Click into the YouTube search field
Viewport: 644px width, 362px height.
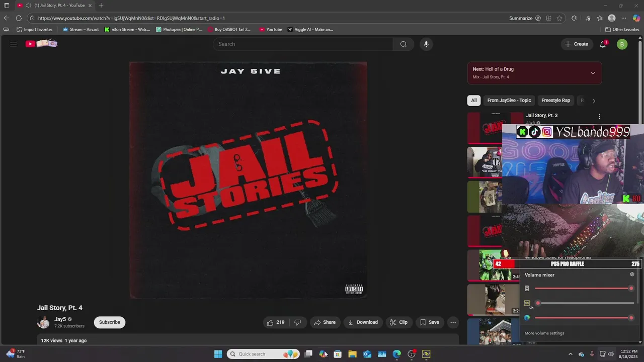click(303, 44)
